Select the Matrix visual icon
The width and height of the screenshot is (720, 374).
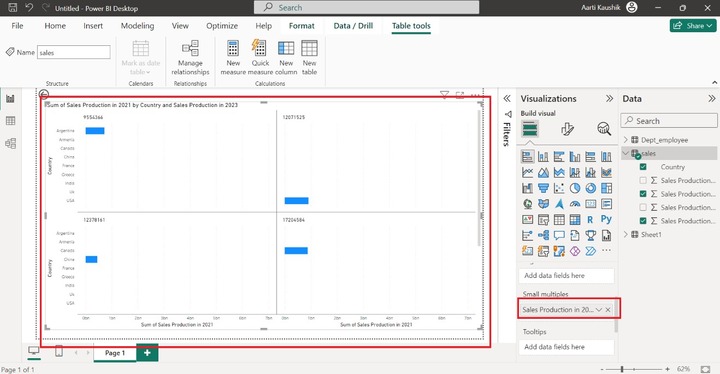click(x=575, y=220)
